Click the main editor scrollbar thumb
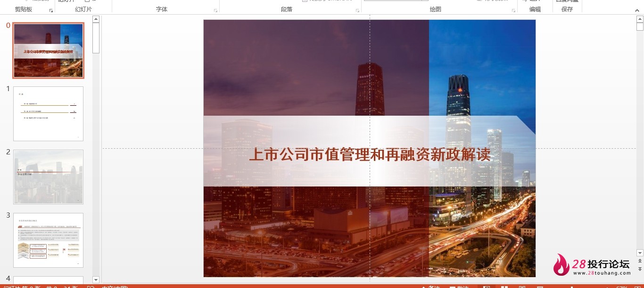 pyautogui.click(x=640, y=26)
